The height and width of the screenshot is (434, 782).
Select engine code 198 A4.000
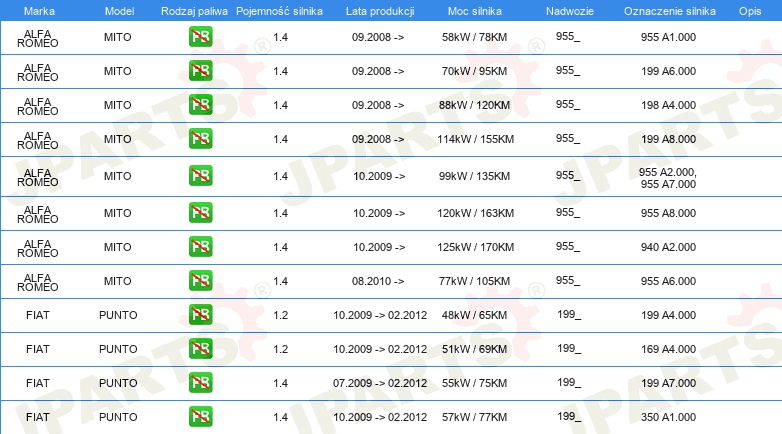click(668, 105)
